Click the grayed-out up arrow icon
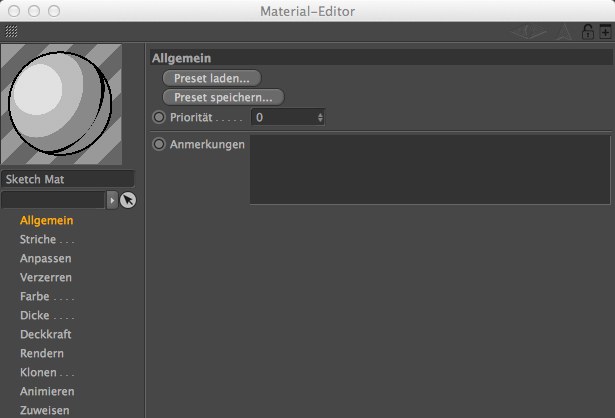615x418 pixels. point(565,32)
